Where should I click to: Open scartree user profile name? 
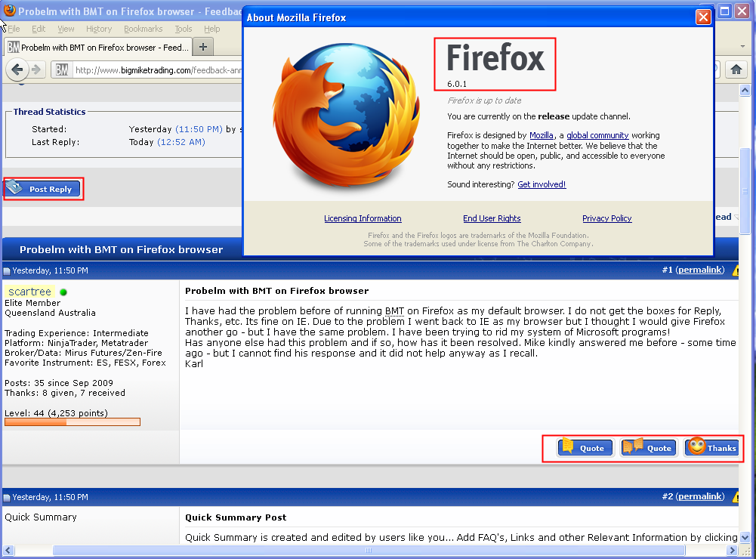tap(29, 292)
